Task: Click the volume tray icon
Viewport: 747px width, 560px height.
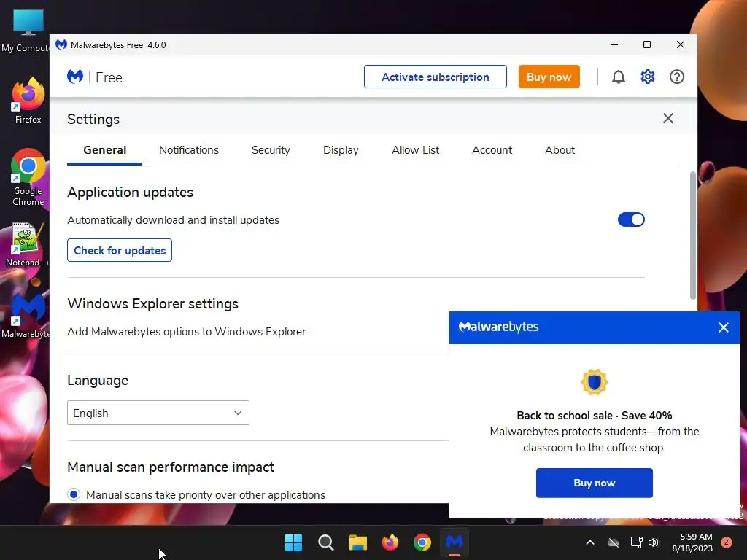Action: tap(654, 542)
